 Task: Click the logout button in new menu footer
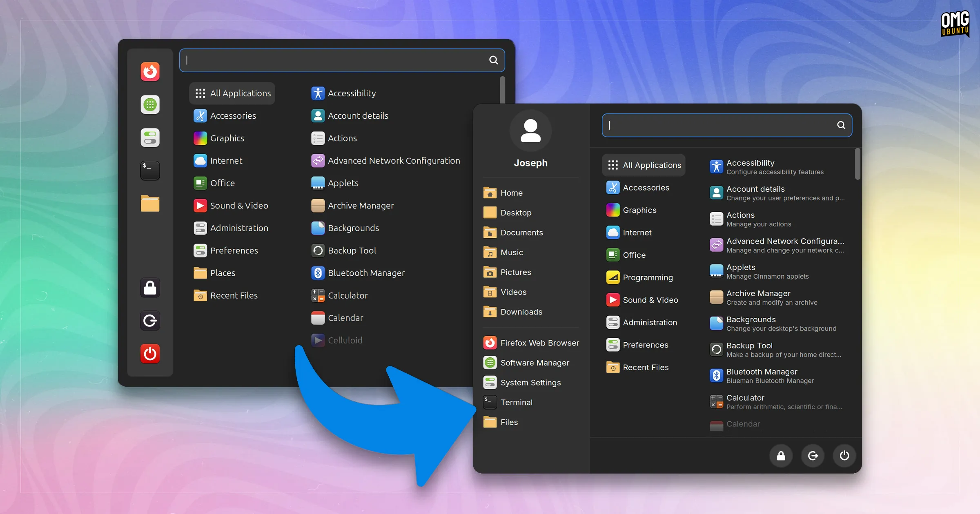click(x=813, y=456)
